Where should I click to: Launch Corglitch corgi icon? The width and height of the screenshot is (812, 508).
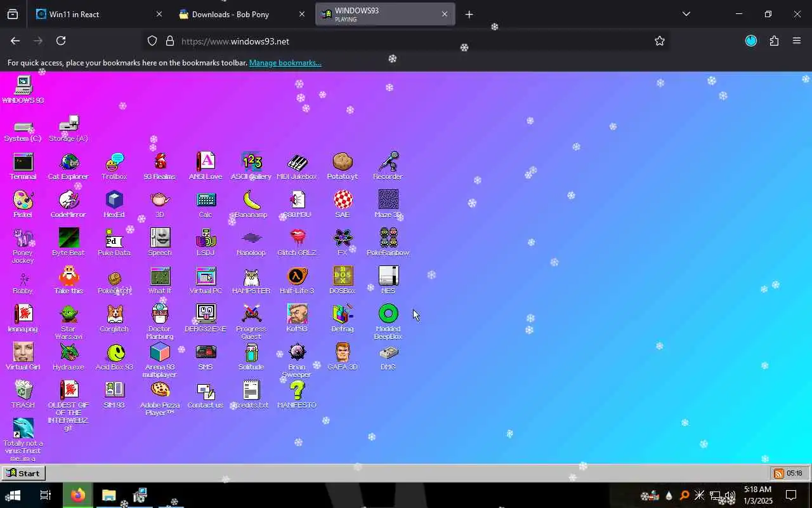[x=114, y=319]
